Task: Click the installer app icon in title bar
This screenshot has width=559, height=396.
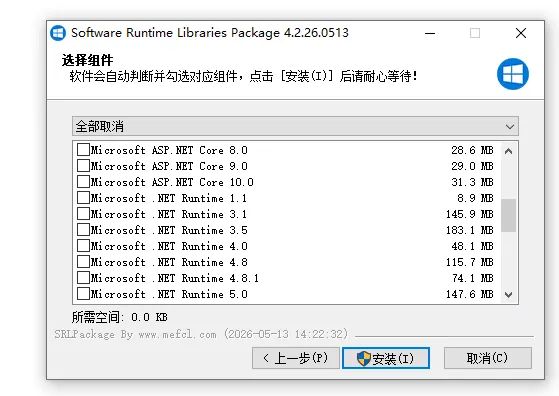Action: [x=58, y=33]
